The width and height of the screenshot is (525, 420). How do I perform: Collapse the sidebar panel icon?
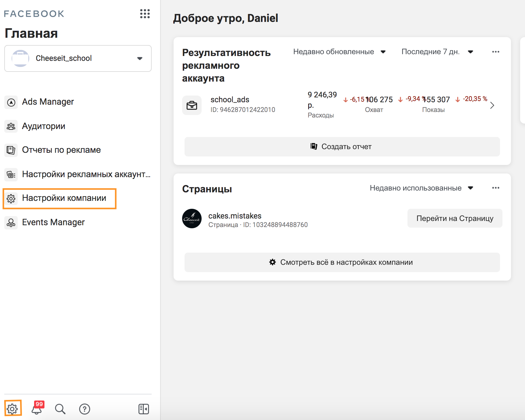pyautogui.click(x=144, y=409)
